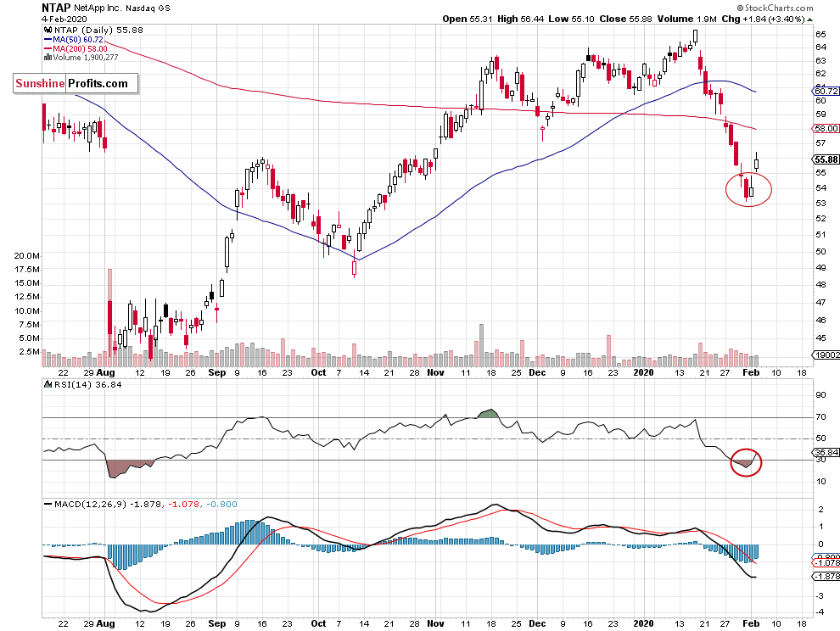Screen dimensions: 840x631
Task: Select the NTAP (Daily) 55.88 legend entry
Action: (98, 31)
